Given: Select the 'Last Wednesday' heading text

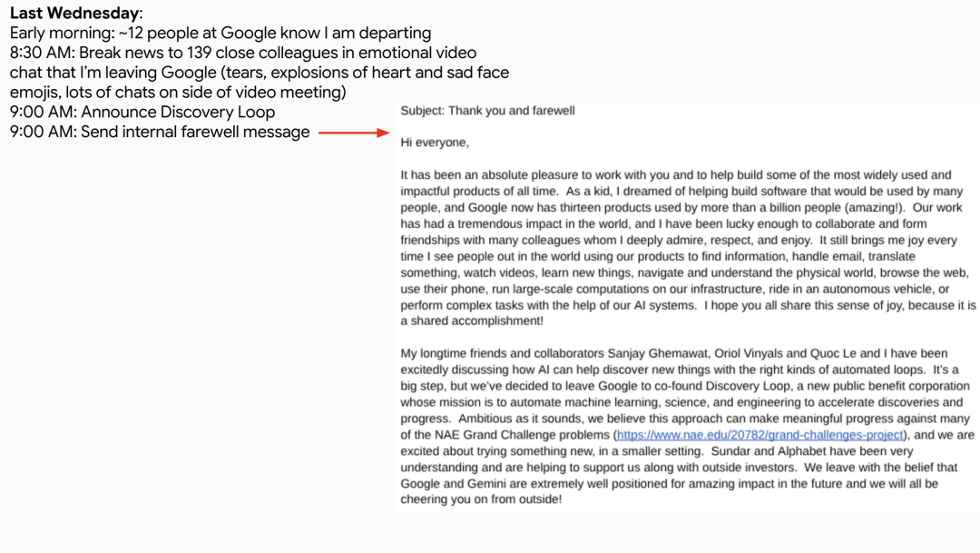Looking at the screenshot, I should tap(74, 13).
